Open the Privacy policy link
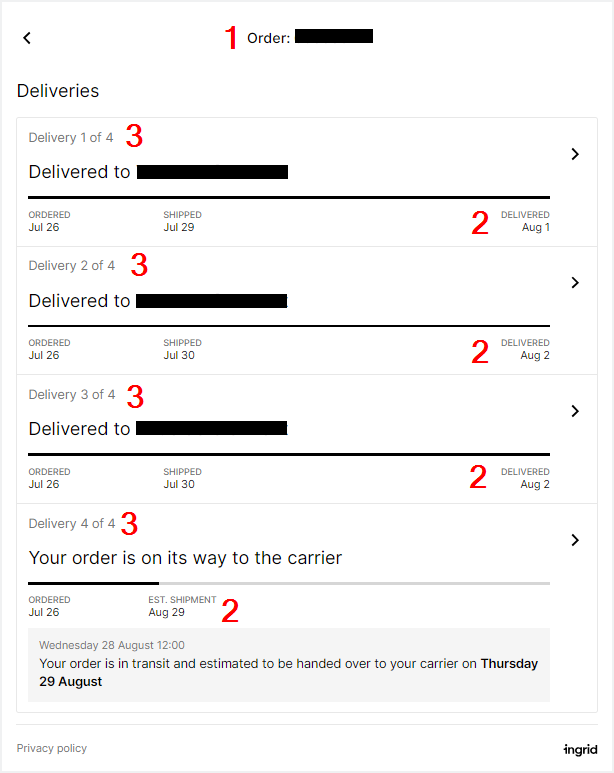Image resolution: width=614 pixels, height=773 pixels. pos(52,748)
